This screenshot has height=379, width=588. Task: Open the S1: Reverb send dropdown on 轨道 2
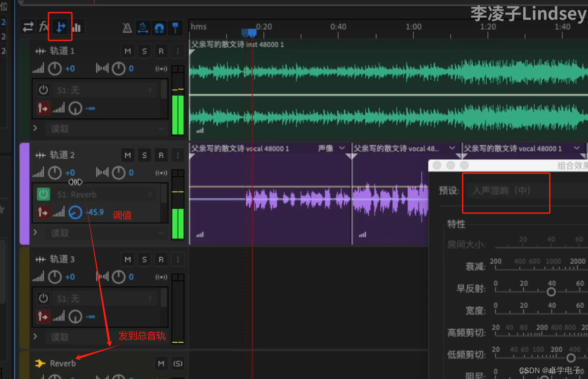coord(105,194)
